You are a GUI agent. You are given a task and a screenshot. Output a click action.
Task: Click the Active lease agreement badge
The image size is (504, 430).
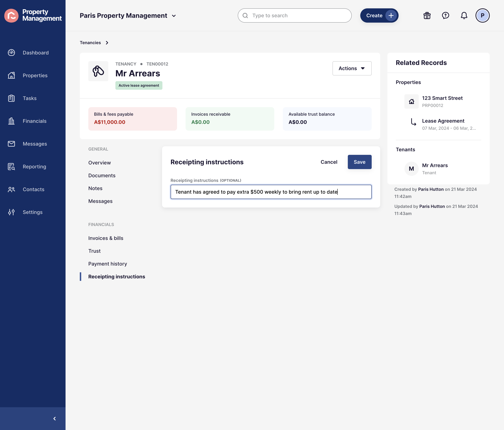[139, 86]
